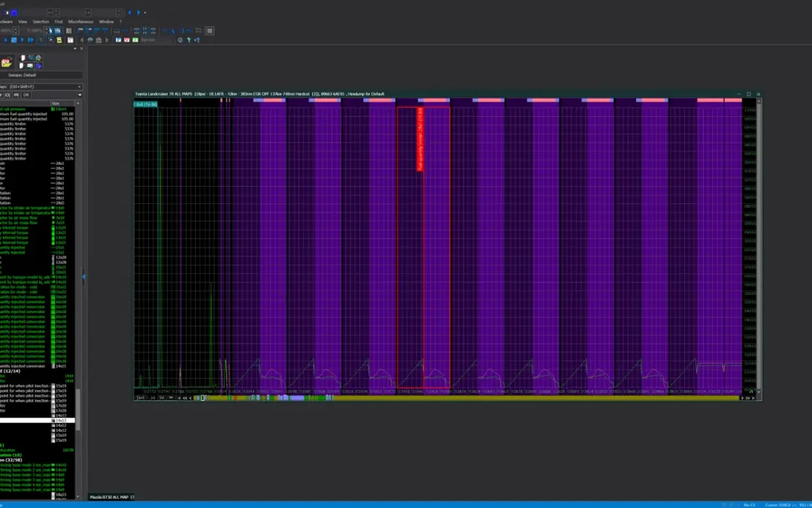The height and width of the screenshot is (508, 812).
Task: Restore the minimized Mazda BT50 ALL MAP window
Action: [x=112, y=497]
